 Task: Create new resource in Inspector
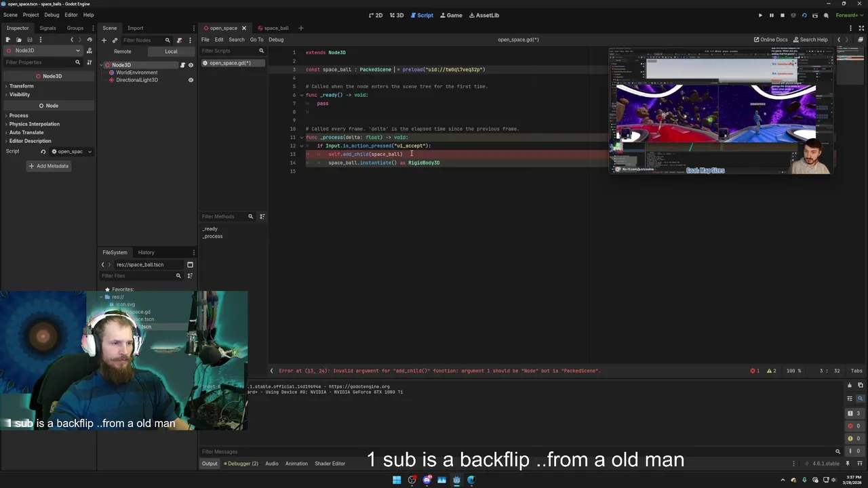pos(8,40)
